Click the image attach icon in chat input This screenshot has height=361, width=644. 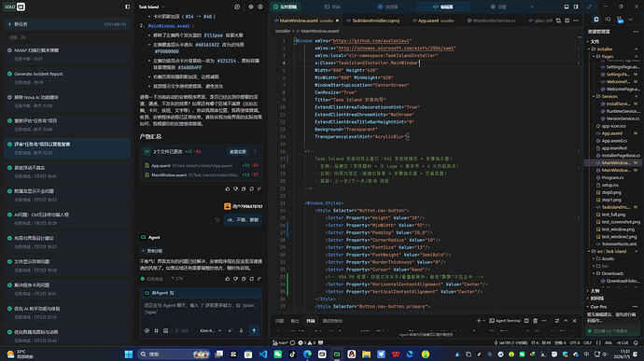[165, 330]
